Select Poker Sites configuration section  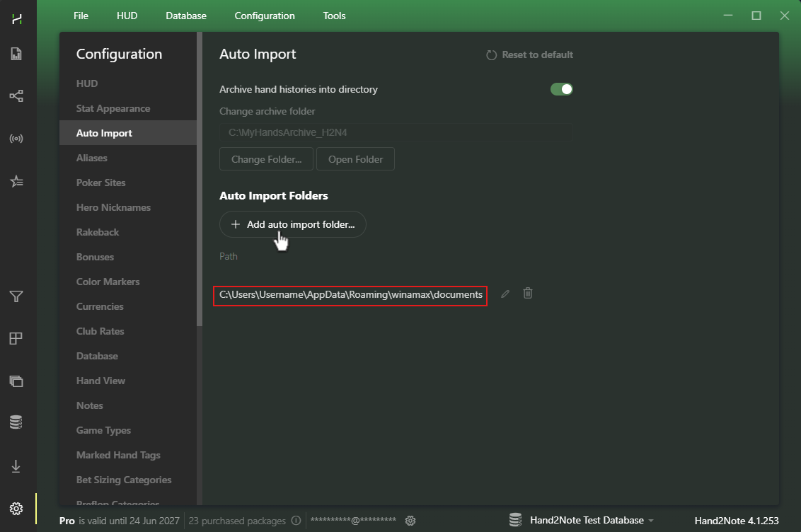coord(127,183)
